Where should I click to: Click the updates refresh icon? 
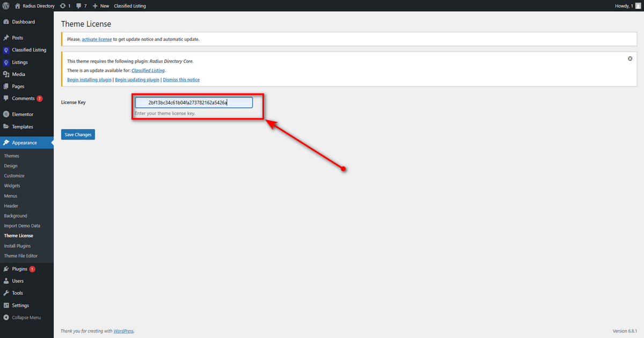click(x=62, y=6)
